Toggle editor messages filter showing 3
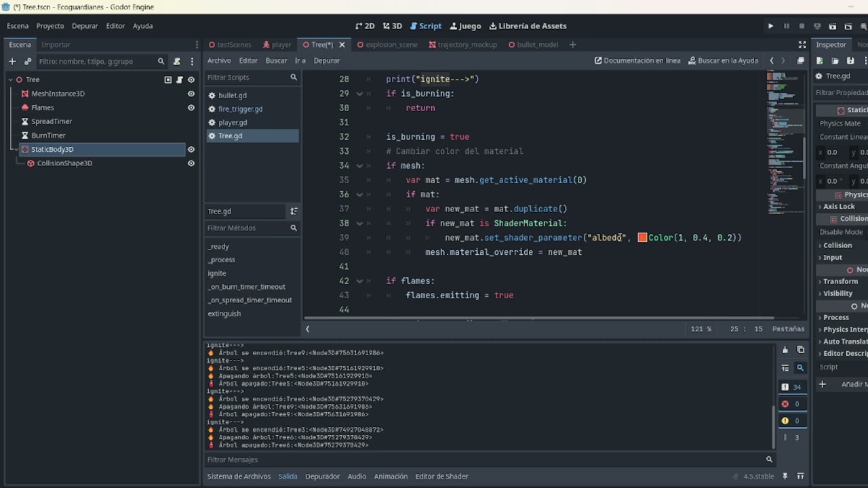The height and width of the screenshot is (488, 868). tap(791, 437)
